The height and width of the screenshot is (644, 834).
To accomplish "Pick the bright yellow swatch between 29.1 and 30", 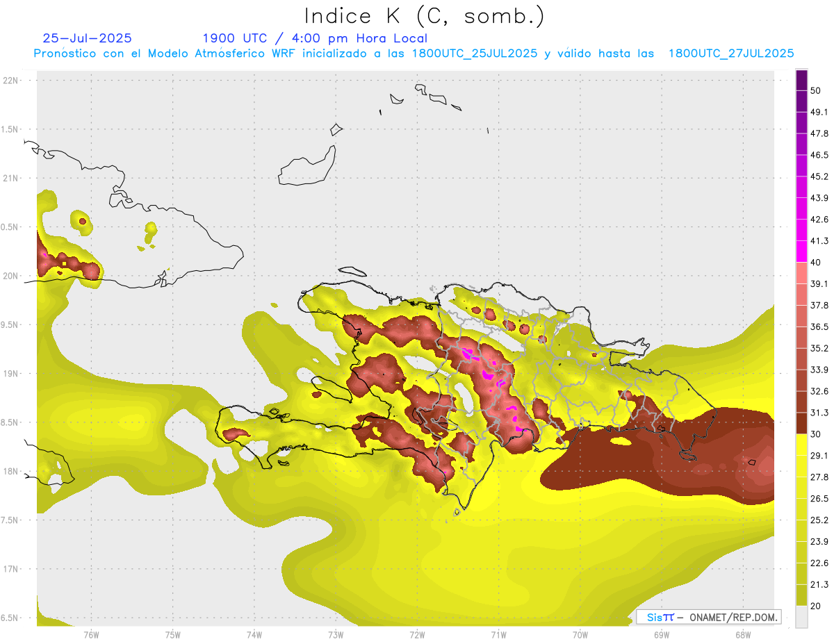I will pos(801,445).
